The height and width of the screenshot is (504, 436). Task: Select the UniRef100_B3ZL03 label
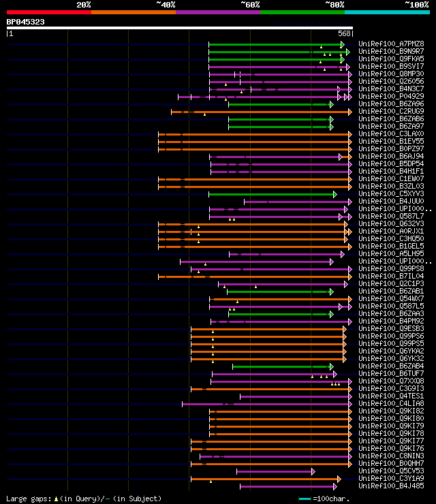(x=391, y=186)
